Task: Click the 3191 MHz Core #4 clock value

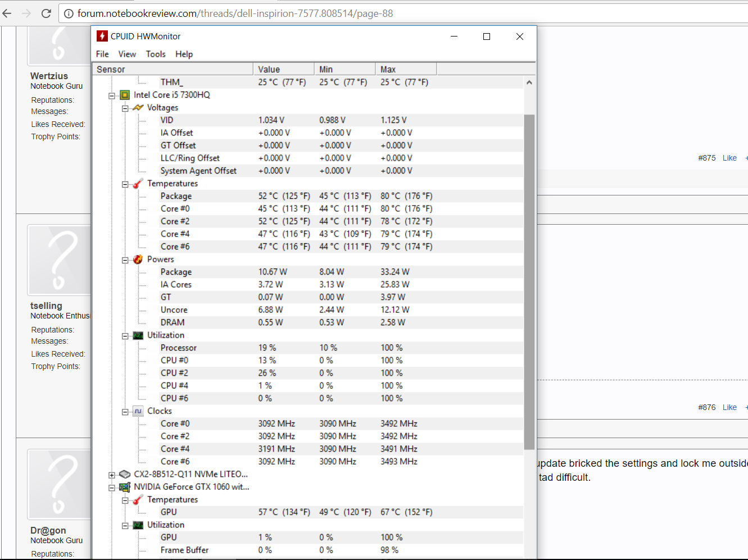Action: click(276, 449)
